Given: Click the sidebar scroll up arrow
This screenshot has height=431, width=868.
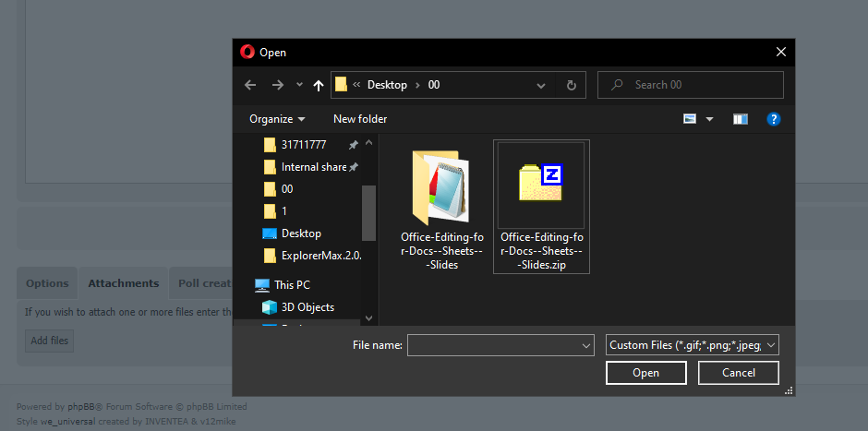Looking at the screenshot, I should 369,143.
